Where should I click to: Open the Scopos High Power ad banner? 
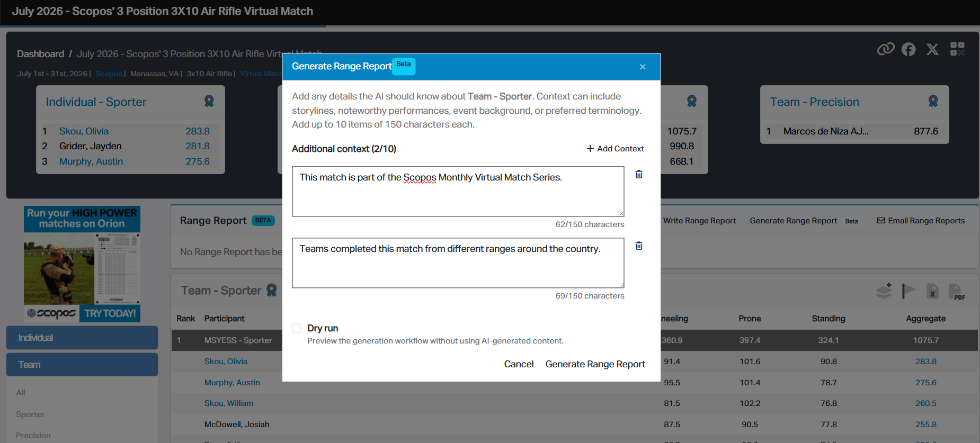[82, 264]
